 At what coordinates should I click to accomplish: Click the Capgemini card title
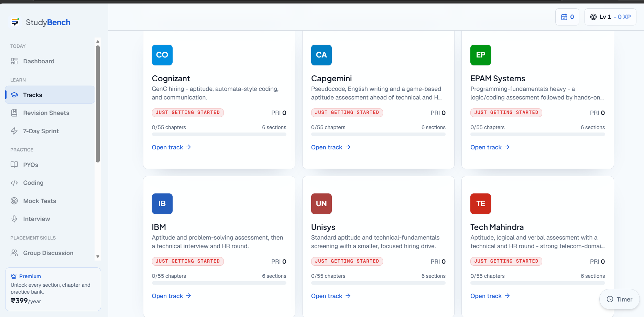(331, 78)
